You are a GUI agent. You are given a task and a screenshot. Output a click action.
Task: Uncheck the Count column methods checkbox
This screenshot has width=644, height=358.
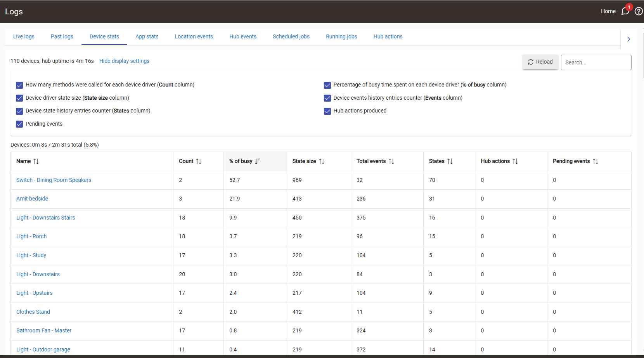pos(19,85)
